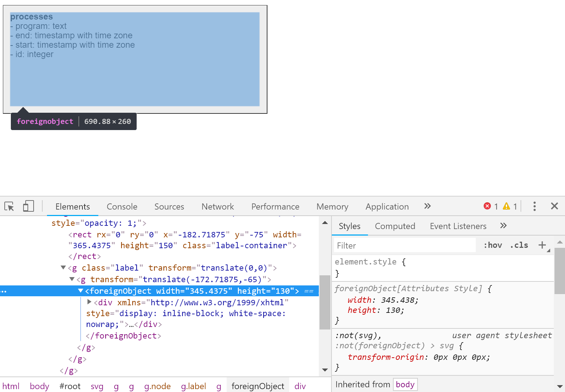The image size is (565, 392).
Task: Click the Styles pane scroll down arrow
Action: click(560, 386)
